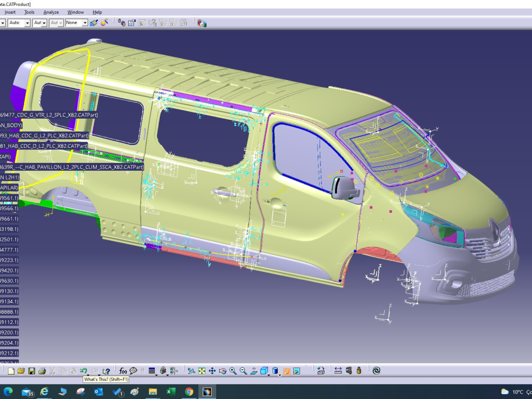Screen dimensions: 532x399
Task: Click the Normal View icon
Action: pyautogui.click(x=254, y=371)
